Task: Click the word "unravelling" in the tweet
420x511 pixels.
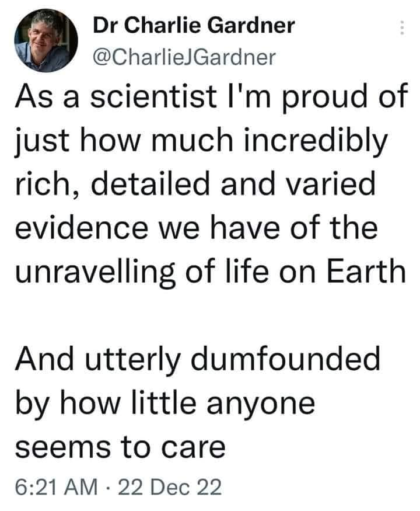Action: coord(96,273)
